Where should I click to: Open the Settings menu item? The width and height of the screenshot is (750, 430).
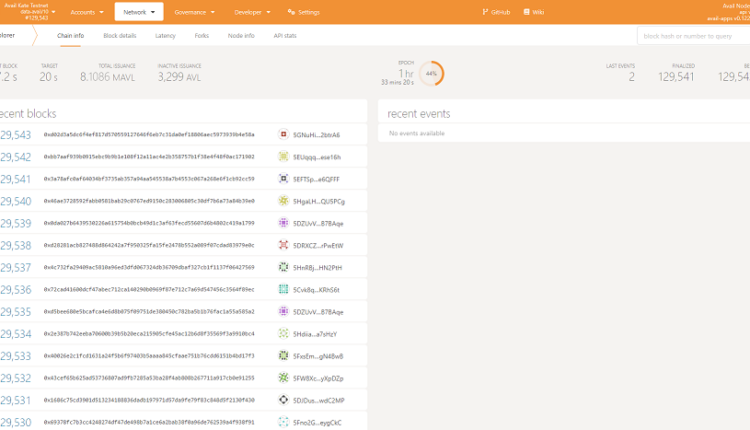pyautogui.click(x=304, y=12)
